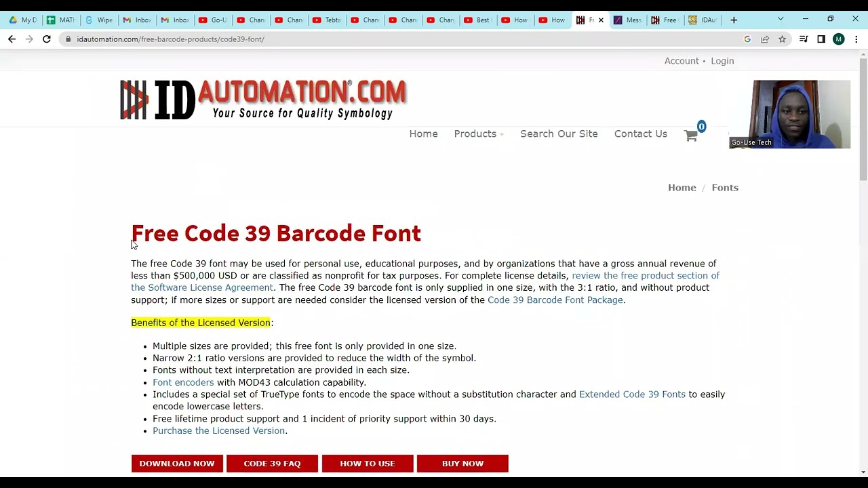868x488 pixels.
Task: Switch to the Go-U YouTube tab
Action: (212, 20)
